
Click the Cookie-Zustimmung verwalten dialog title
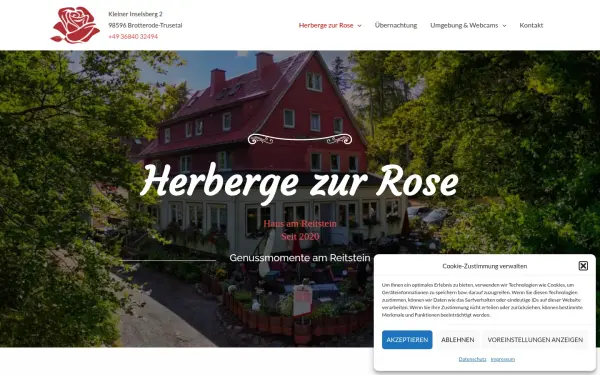(484, 266)
